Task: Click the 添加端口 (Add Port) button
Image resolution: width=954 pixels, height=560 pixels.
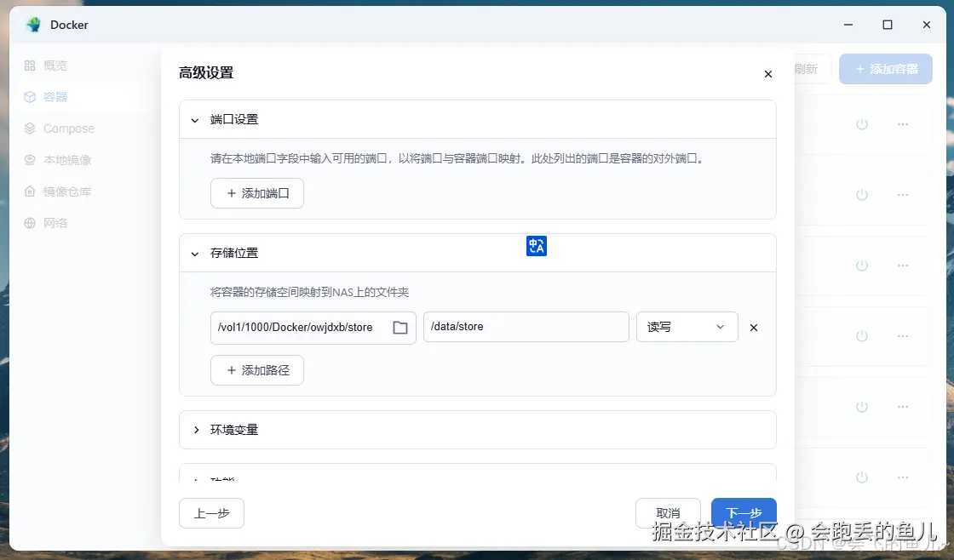Action: click(x=257, y=193)
